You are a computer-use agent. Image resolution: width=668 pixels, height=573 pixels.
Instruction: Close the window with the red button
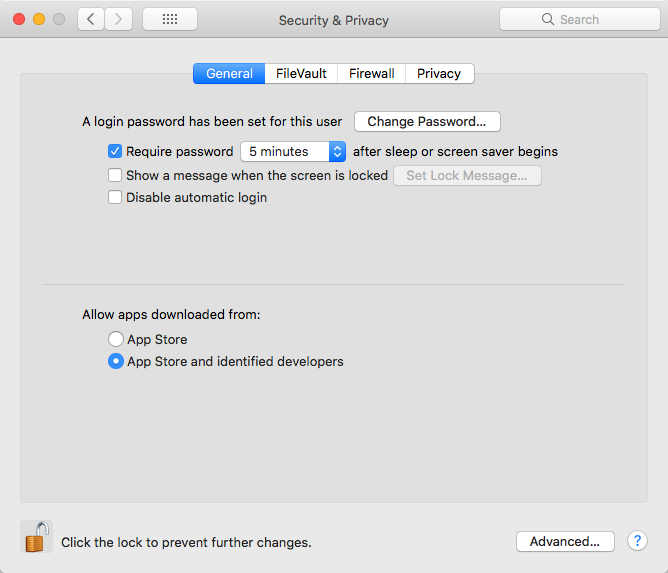tap(19, 19)
